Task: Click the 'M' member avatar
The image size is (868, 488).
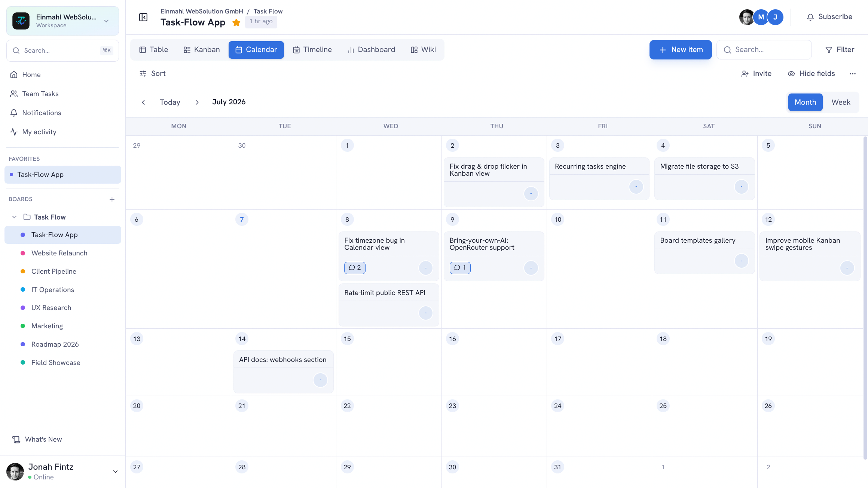Action: [x=761, y=17]
